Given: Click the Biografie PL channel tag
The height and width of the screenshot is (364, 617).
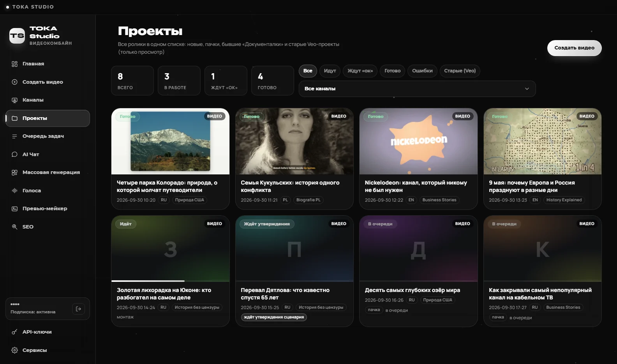Looking at the screenshot, I should point(308,200).
